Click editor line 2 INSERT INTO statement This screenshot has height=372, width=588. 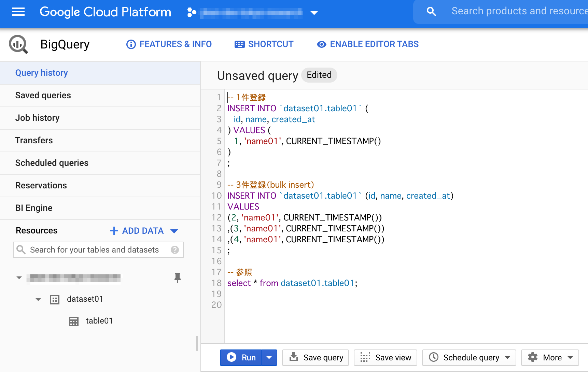tap(298, 109)
